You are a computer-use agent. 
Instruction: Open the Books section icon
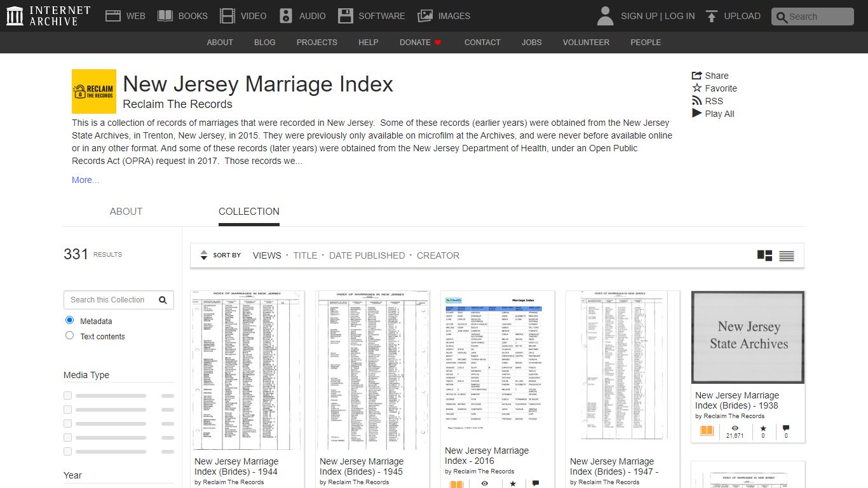[x=165, y=16]
